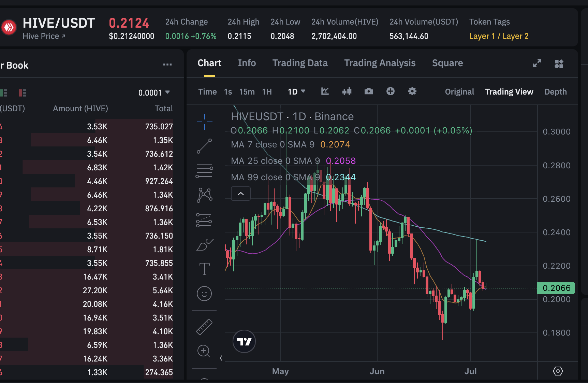The height and width of the screenshot is (383, 588).
Task: Select order row with total 274.365
Action: [87, 372]
